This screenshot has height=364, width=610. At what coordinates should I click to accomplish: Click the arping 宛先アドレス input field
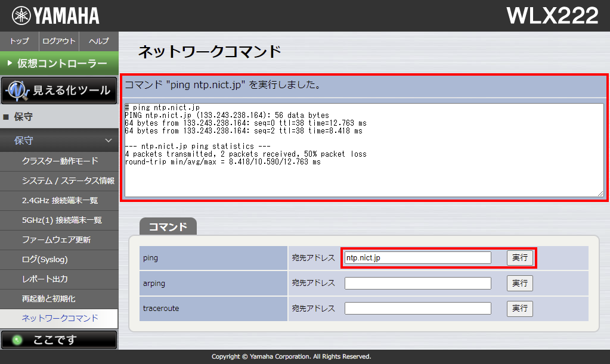[x=417, y=283]
